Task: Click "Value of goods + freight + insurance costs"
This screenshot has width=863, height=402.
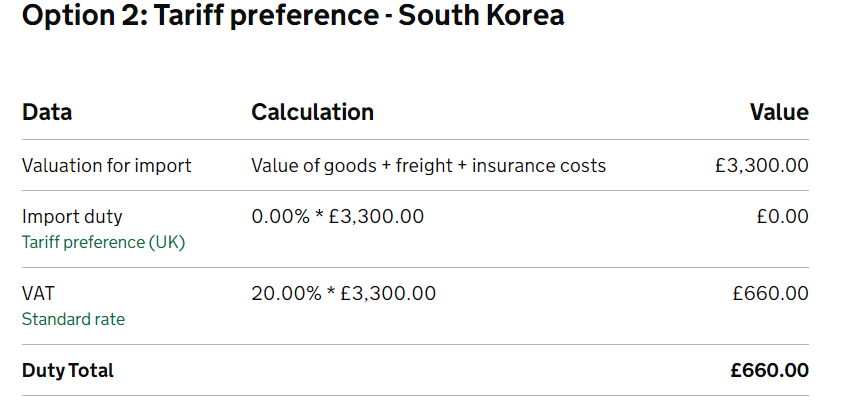Action: click(x=428, y=165)
